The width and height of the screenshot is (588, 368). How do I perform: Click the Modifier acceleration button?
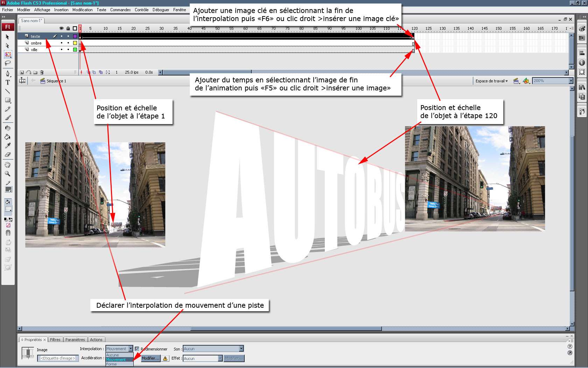tap(150, 358)
